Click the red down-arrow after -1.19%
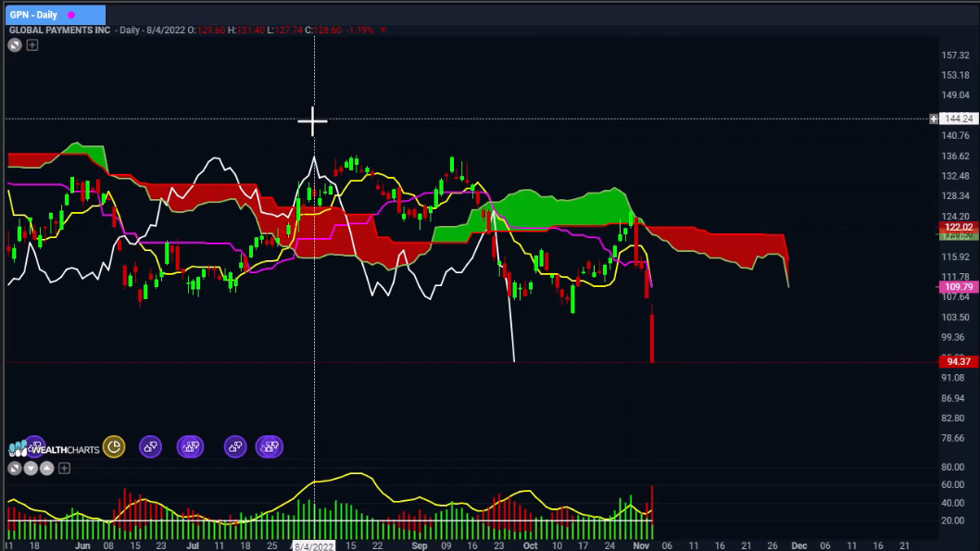 pyautogui.click(x=383, y=30)
